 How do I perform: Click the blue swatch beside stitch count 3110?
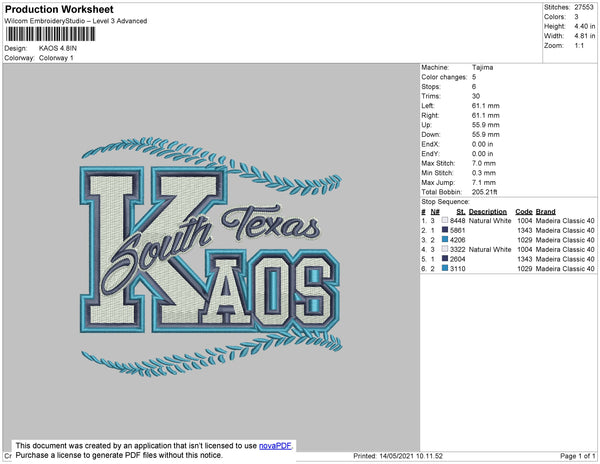pyautogui.click(x=445, y=268)
